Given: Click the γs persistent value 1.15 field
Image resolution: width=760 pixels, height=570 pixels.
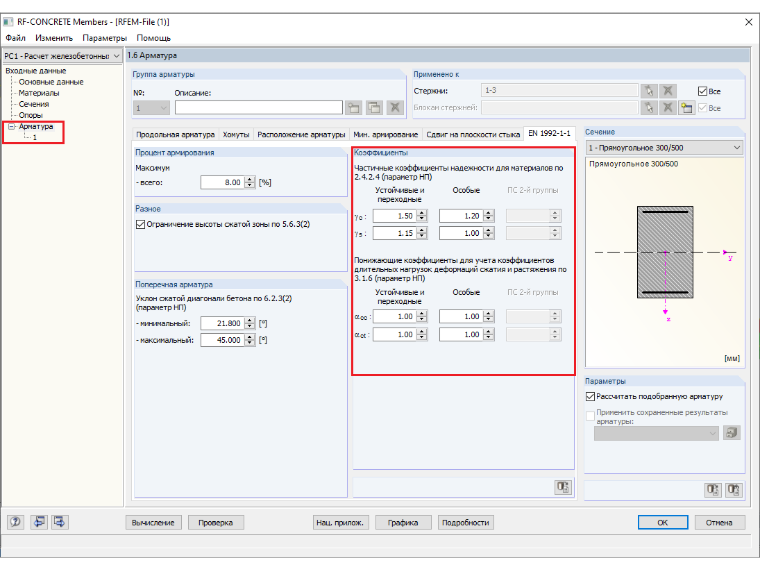Looking at the screenshot, I should coord(395,233).
